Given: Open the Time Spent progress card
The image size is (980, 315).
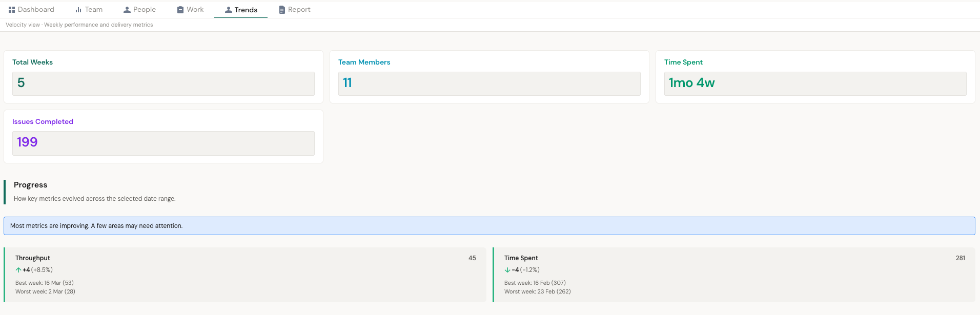Looking at the screenshot, I should point(734,275).
